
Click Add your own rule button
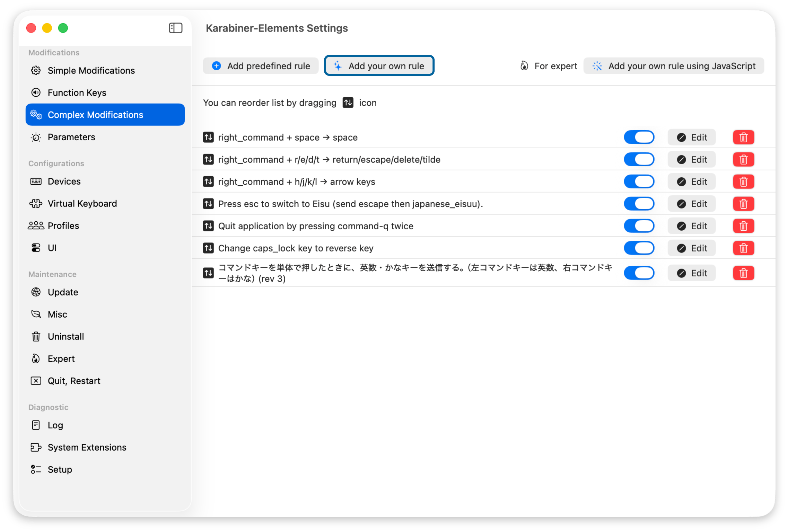point(379,66)
